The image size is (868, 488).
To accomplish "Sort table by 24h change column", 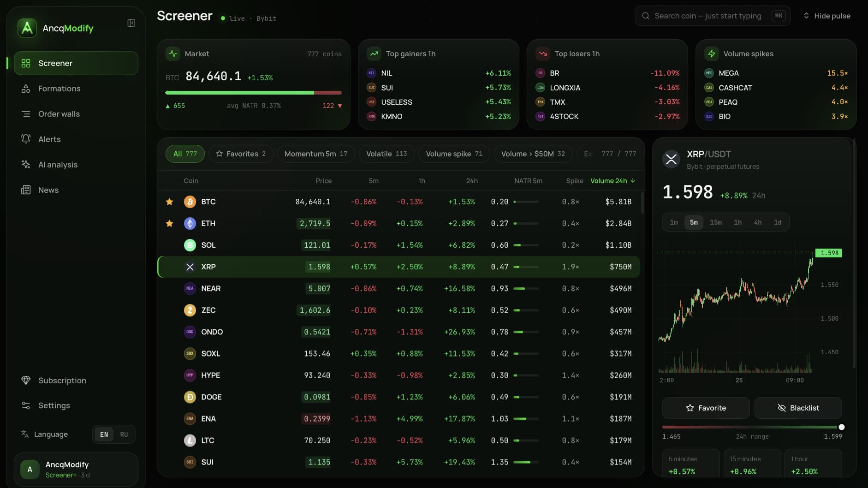I will coord(472,181).
